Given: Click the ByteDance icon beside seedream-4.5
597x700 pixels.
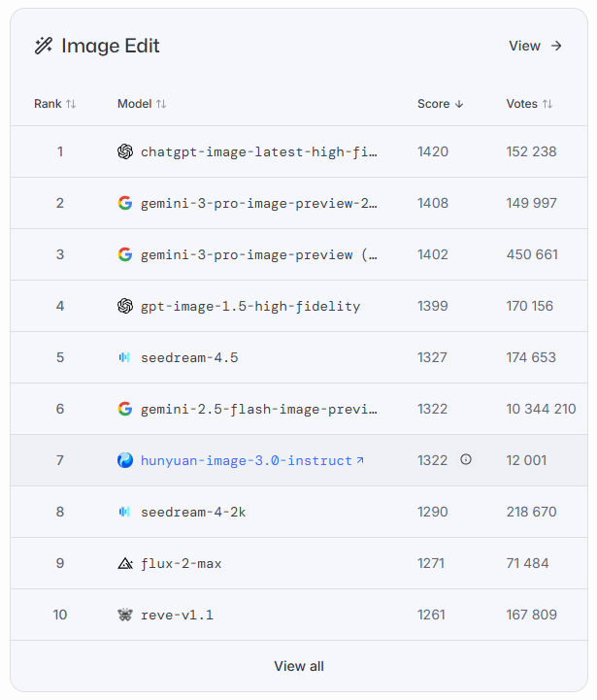Looking at the screenshot, I should pyautogui.click(x=124, y=357).
